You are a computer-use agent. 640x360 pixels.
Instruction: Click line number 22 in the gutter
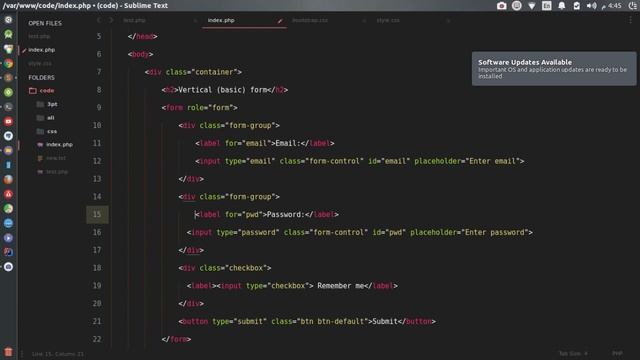click(x=97, y=339)
